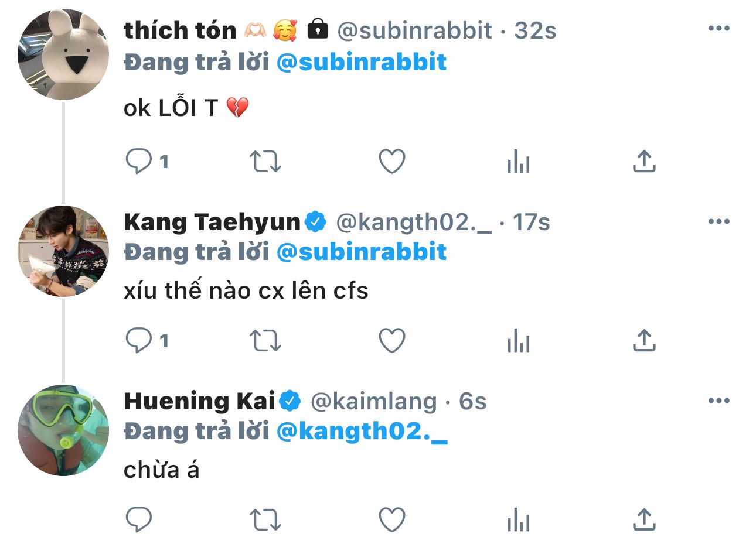
Task: Share Kang Taehyun's tweet
Action: (x=644, y=340)
